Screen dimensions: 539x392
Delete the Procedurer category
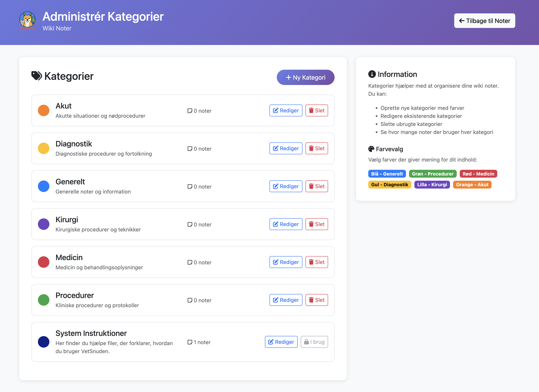316,300
